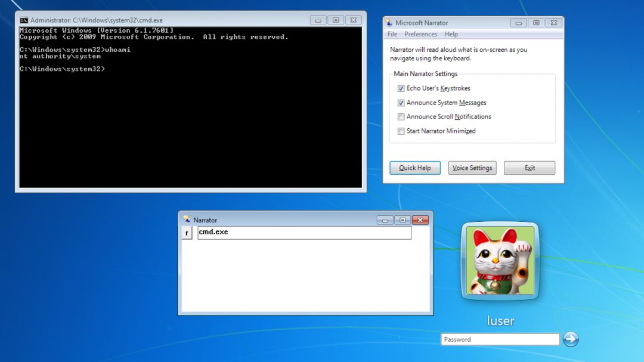
Task: Open the Preferences menu
Action: 420,35
